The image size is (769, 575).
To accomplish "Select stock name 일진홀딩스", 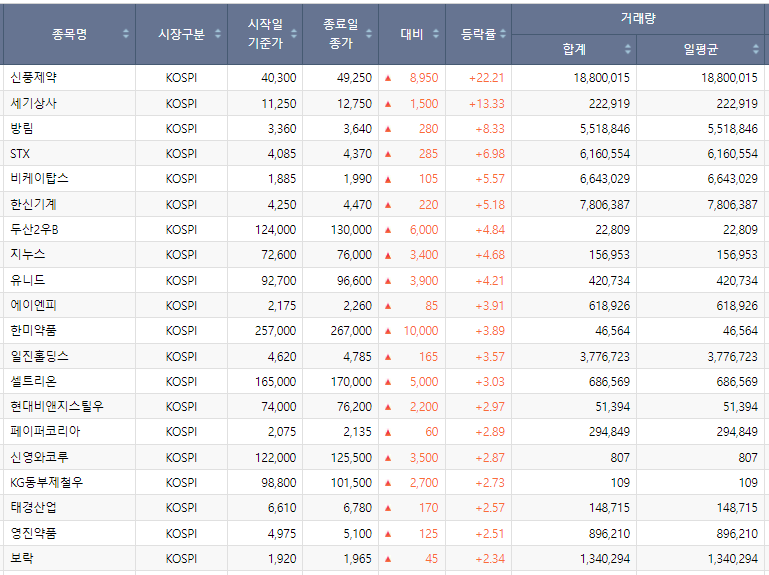I will click(39, 357).
